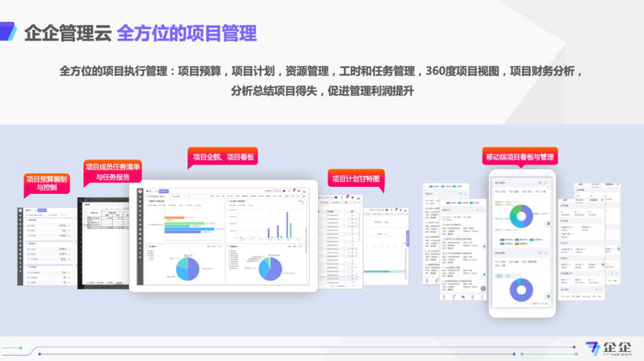
Task: Toggle the orange legend item above the horizontal bar chart
Action: click(x=187, y=205)
